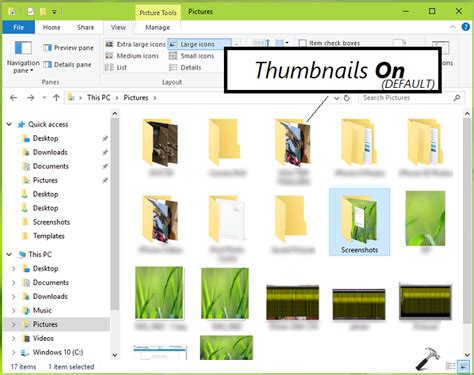Select Extra large icons layout
474x375 pixels.
135,44
